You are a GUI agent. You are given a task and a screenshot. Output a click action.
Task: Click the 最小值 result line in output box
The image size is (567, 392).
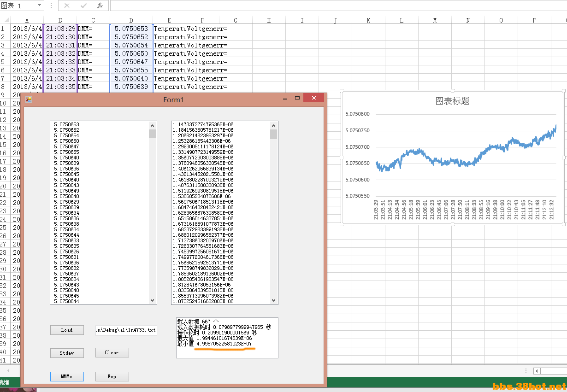tap(214, 344)
